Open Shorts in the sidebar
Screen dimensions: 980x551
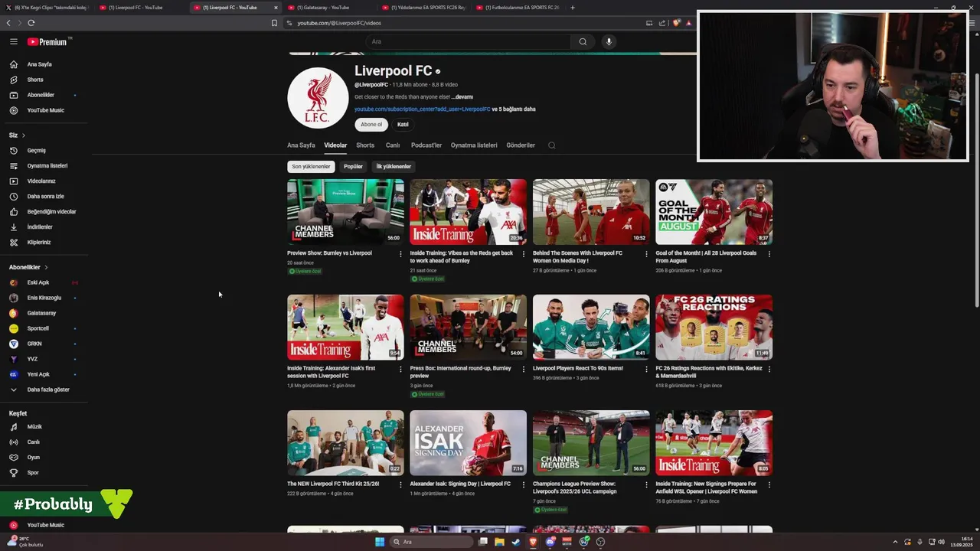(44, 80)
